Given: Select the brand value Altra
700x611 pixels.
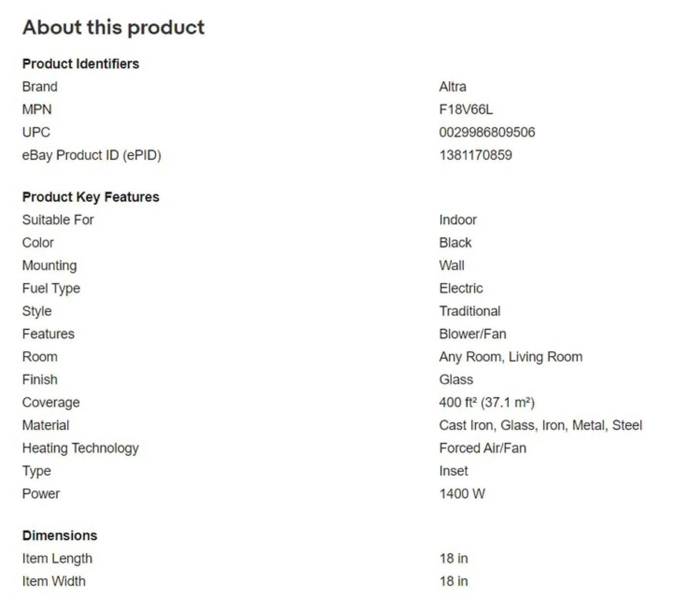Looking at the screenshot, I should click(453, 87).
